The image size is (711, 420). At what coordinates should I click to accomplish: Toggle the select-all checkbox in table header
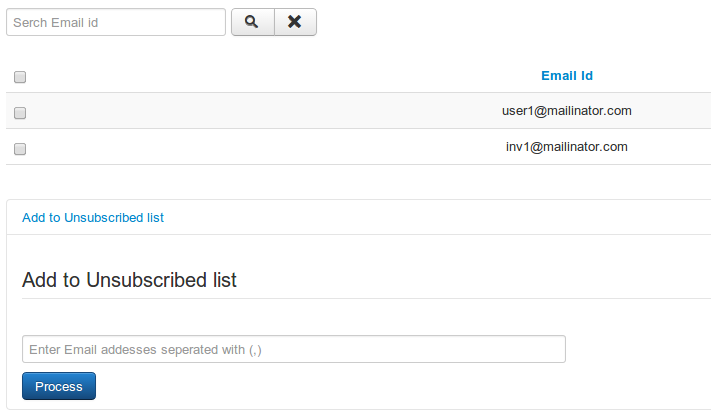pos(20,77)
